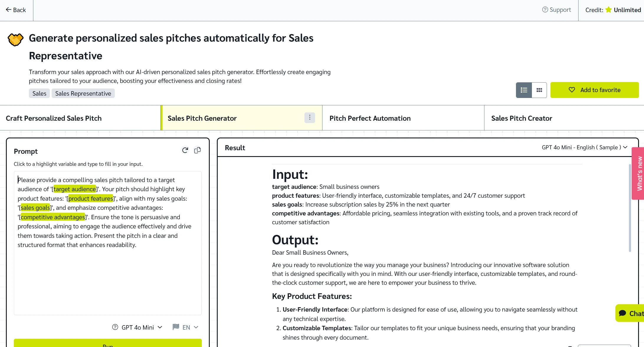Click the Output: heading in results
644x347 pixels.
(295, 240)
